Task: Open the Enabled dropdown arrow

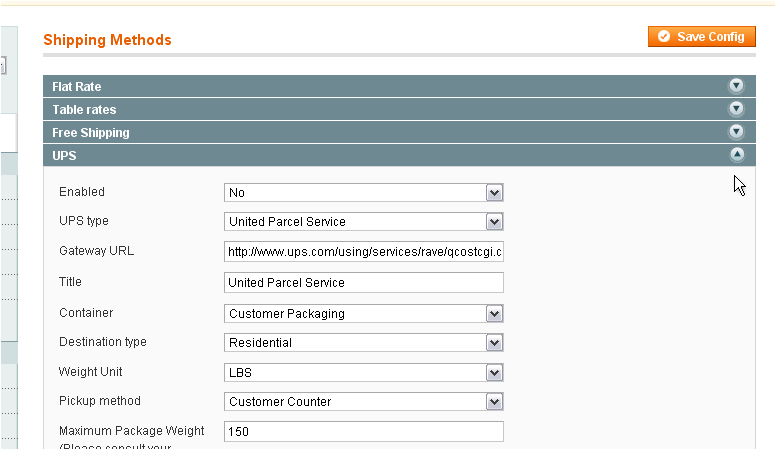Action: coord(494,193)
